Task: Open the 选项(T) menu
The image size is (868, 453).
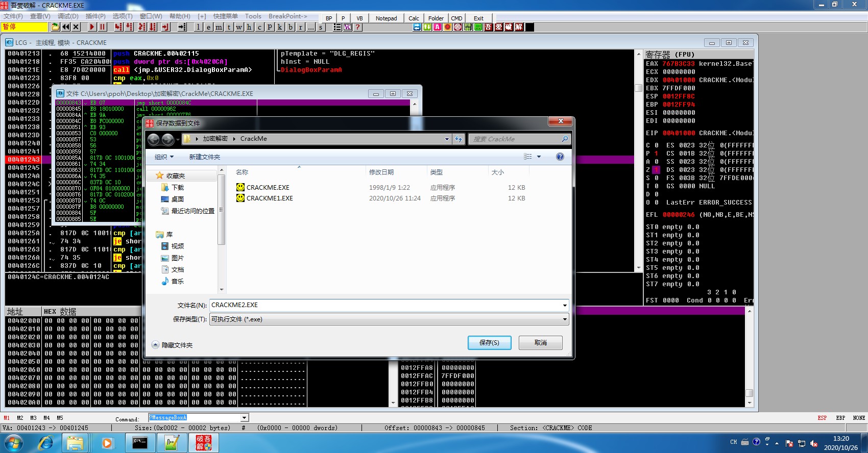Action: (123, 16)
